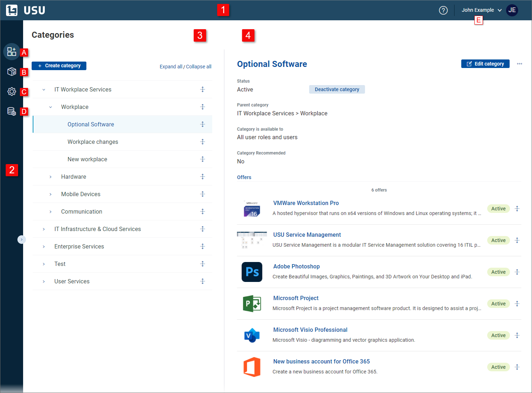Expand the Hardware category node
The width and height of the screenshot is (532, 393).
[x=50, y=177]
